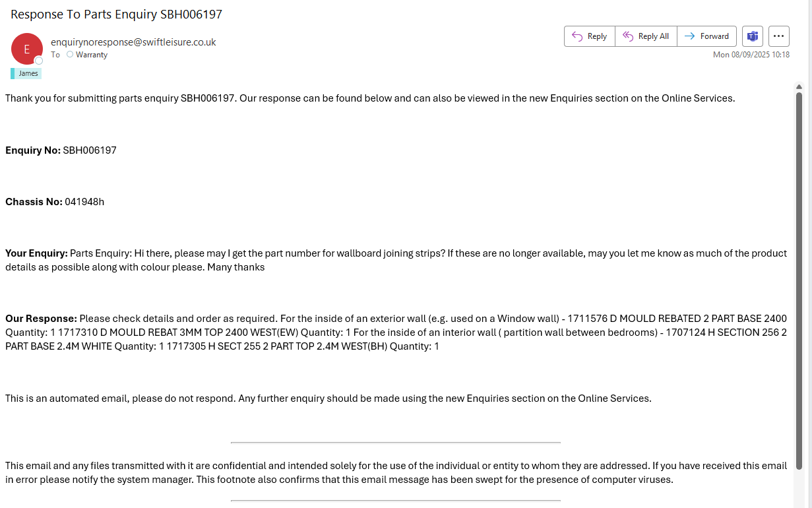This screenshot has width=812, height=508.
Task: Open the Microsoft Teams share icon
Action: click(x=752, y=36)
